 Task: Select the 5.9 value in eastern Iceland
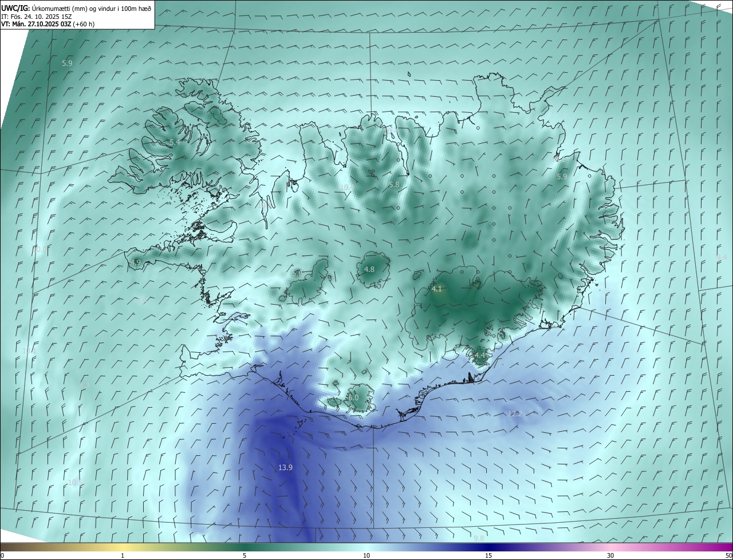click(x=562, y=177)
